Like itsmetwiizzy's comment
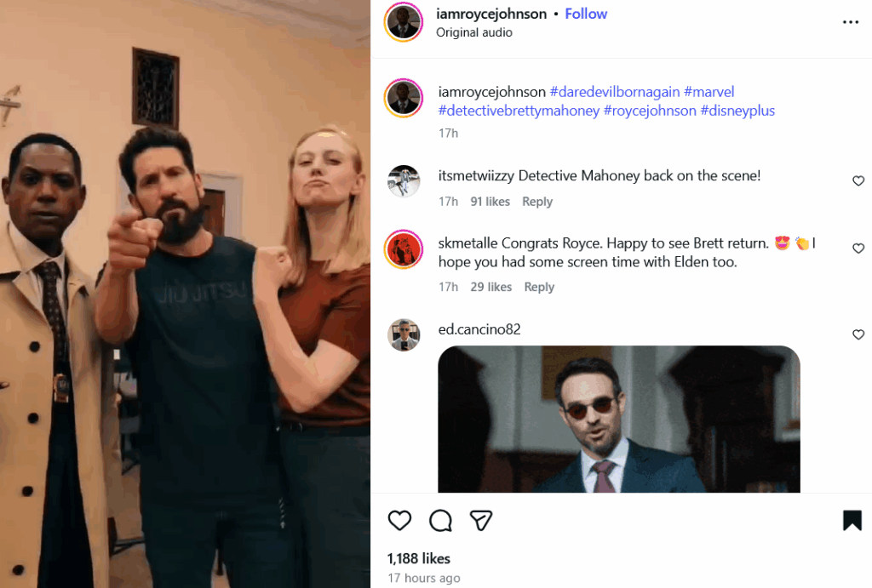 (858, 181)
